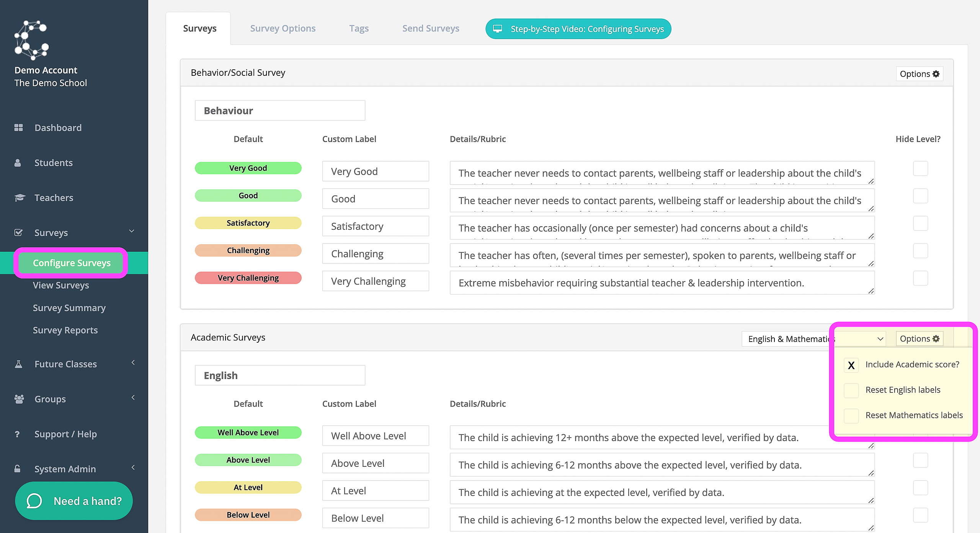980x533 pixels.
Task: Click the Teachers graduation cap icon
Action: pyautogui.click(x=20, y=198)
